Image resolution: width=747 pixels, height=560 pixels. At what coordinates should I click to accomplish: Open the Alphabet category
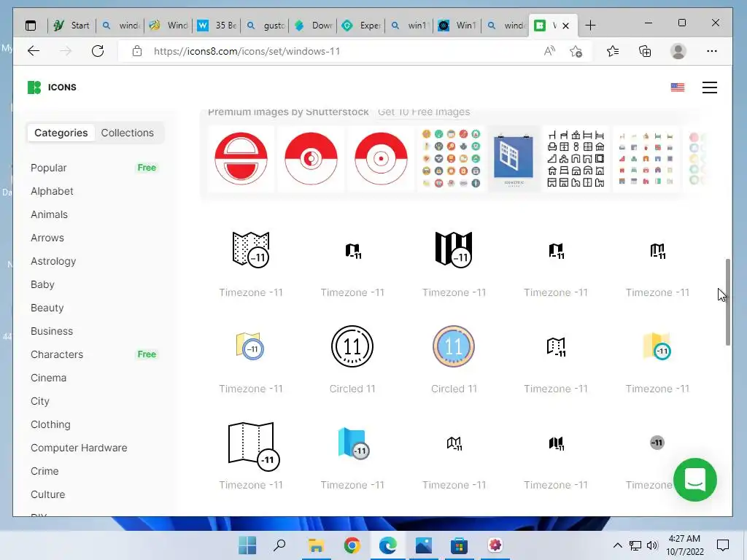point(52,191)
